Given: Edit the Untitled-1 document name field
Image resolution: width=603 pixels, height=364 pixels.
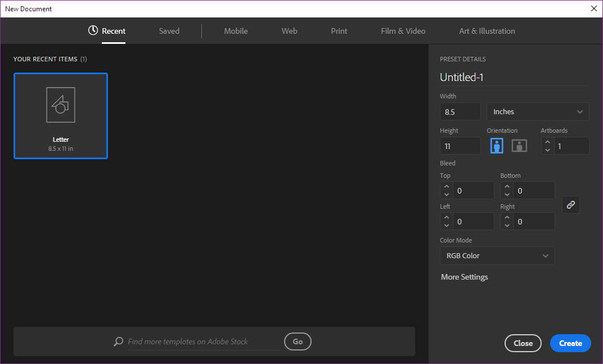Looking at the screenshot, I should click(x=514, y=78).
